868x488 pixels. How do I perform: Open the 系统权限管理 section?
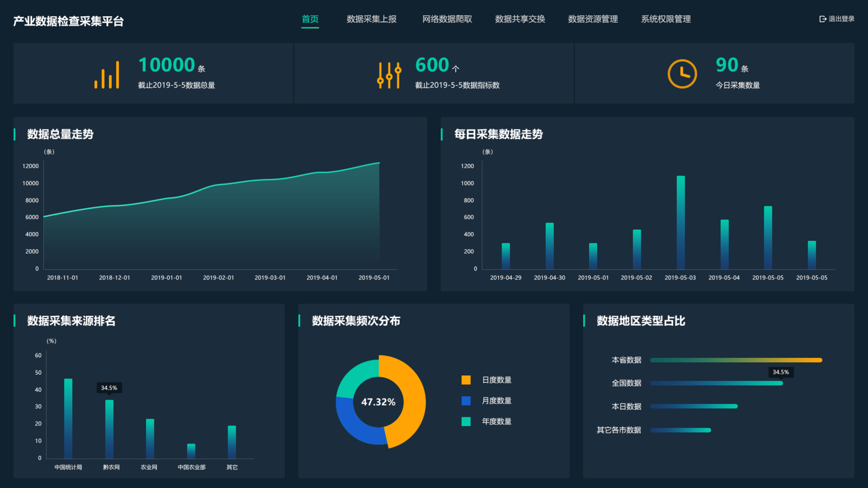coord(665,19)
